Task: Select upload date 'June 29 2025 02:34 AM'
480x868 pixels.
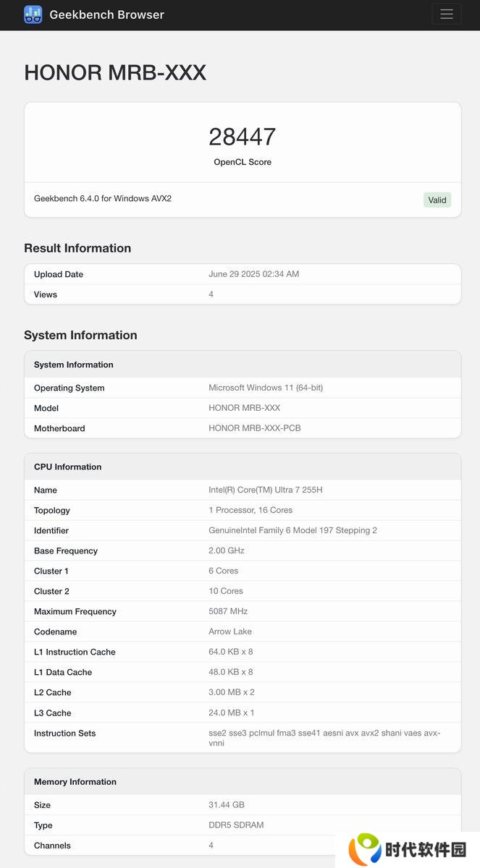Action: point(254,274)
